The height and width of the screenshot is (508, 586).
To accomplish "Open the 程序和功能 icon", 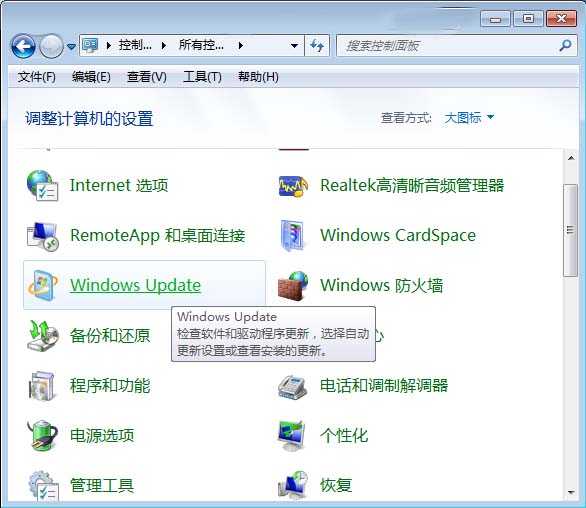I will (42, 386).
